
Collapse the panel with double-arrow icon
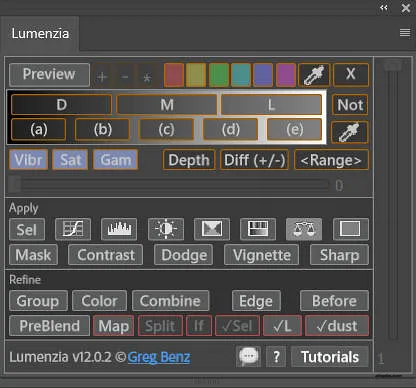click(x=384, y=8)
